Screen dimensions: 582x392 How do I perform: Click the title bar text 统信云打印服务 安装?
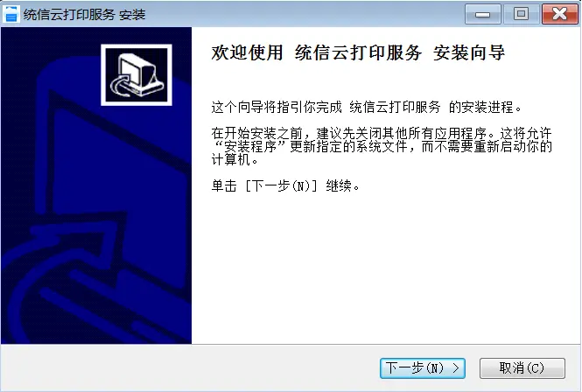[84, 15]
